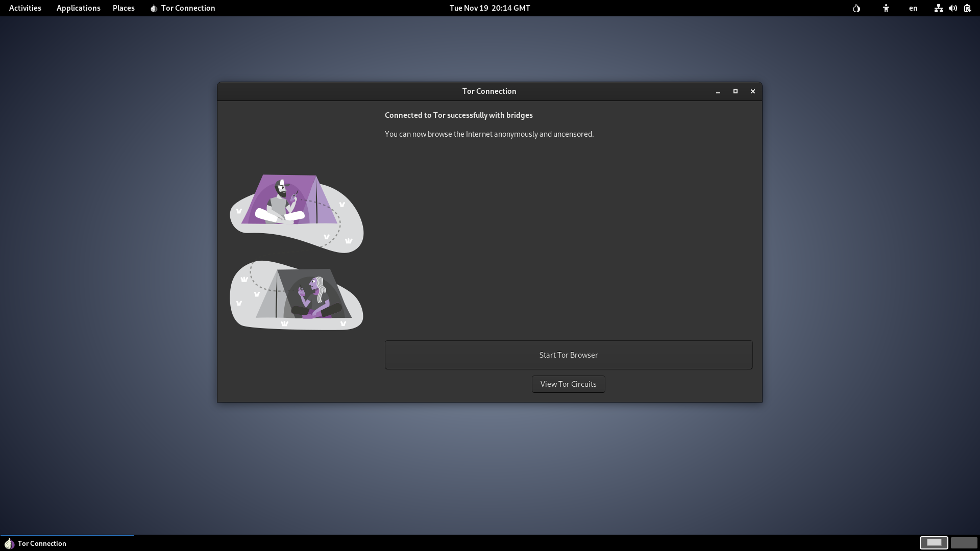Click the onion icon in bottom taskbar

[x=9, y=543]
